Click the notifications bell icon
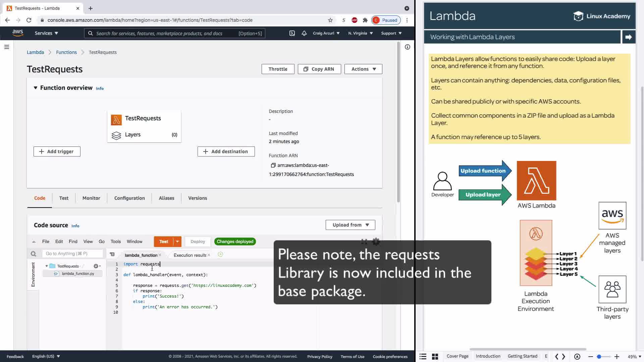This screenshot has height=362, width=644. click(x=304, y=33)
